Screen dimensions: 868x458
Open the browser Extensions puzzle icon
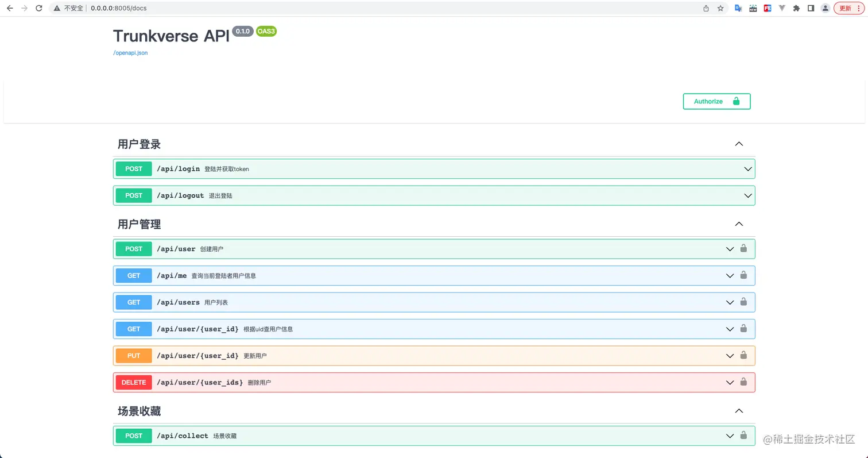tap(796, 9)
